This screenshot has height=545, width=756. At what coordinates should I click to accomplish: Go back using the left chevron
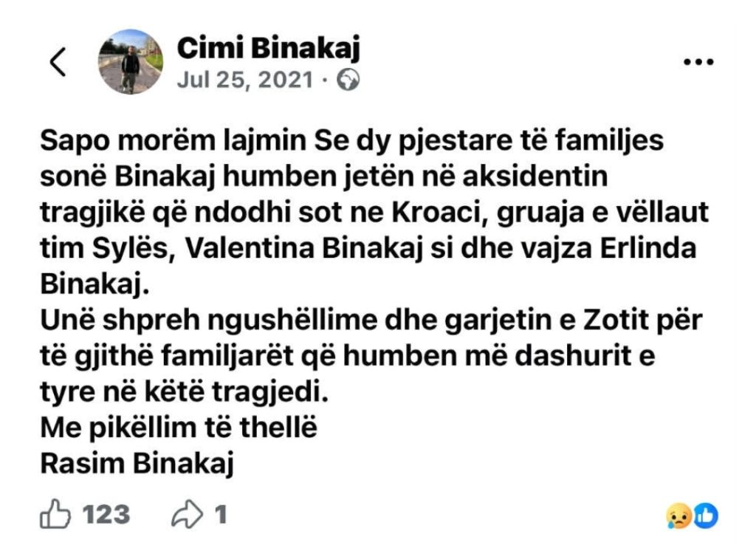58,63
